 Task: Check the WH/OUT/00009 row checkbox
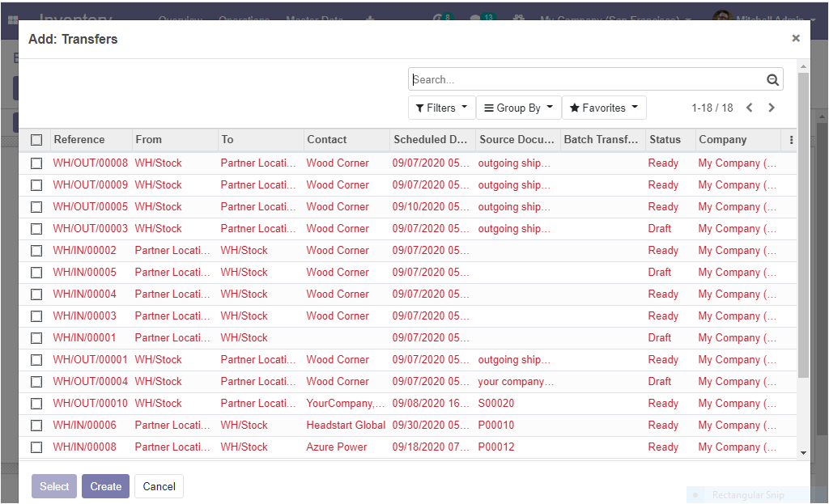tap(36, 185)
